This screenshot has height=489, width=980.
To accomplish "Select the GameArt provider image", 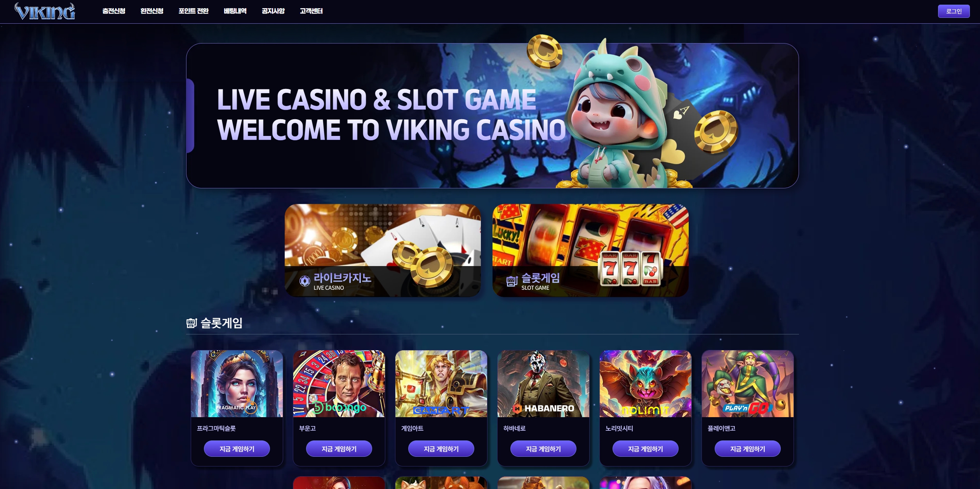I will 441,383.
